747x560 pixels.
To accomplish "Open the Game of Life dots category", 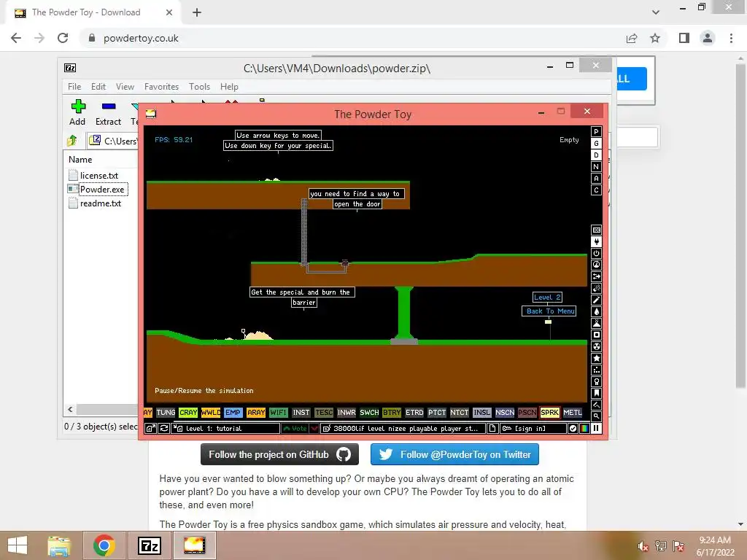I will pyautogui.click(x=596, y=370).
